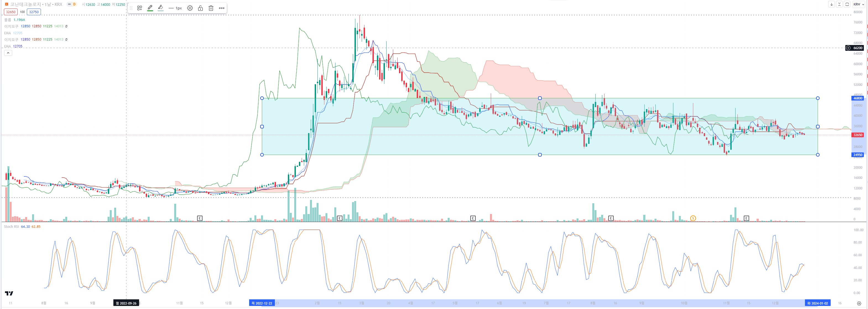This screenshot has height=309, width=868.
Task: Click the 100 spread value
Action: point(22,12)
